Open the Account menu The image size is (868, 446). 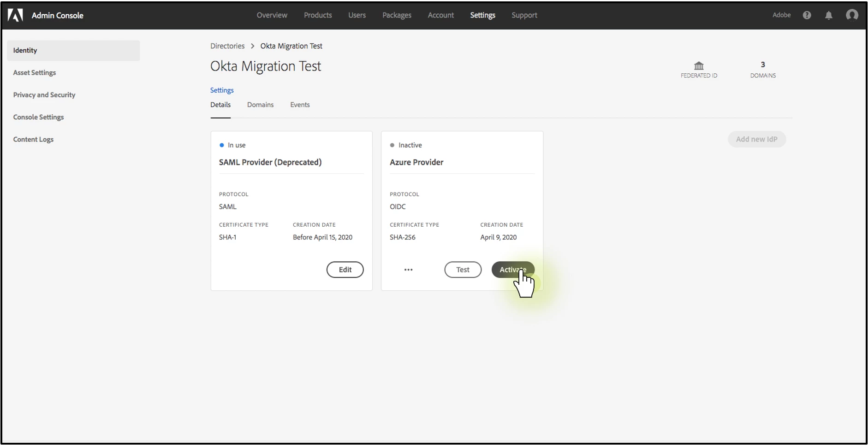[441, 15]
